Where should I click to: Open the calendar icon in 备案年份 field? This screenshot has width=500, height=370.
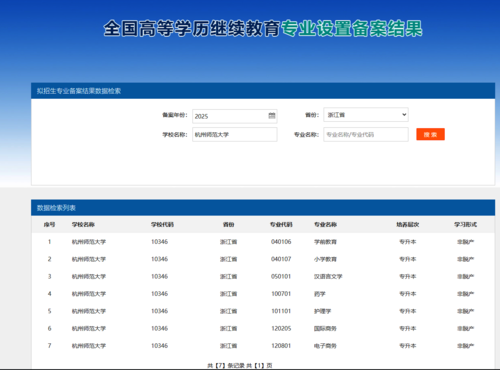click(x=272, y=116)
